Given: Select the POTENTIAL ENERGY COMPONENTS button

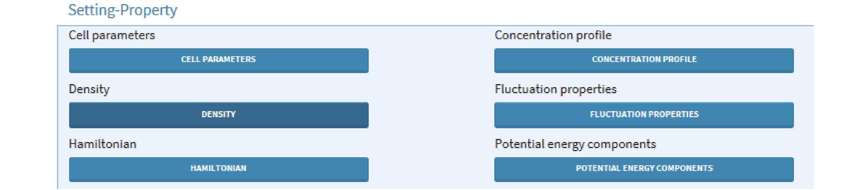Looking at the screenshot, I should [x=644, y=169].
